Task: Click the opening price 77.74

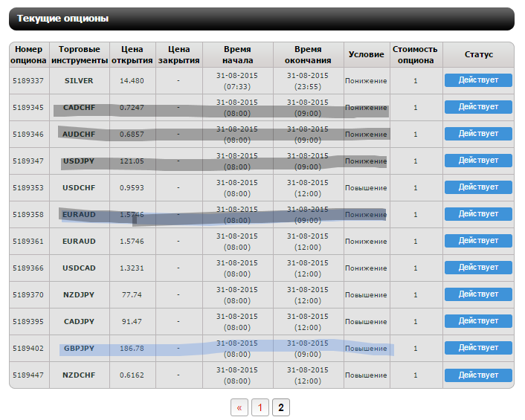Action: click(132, 295)
